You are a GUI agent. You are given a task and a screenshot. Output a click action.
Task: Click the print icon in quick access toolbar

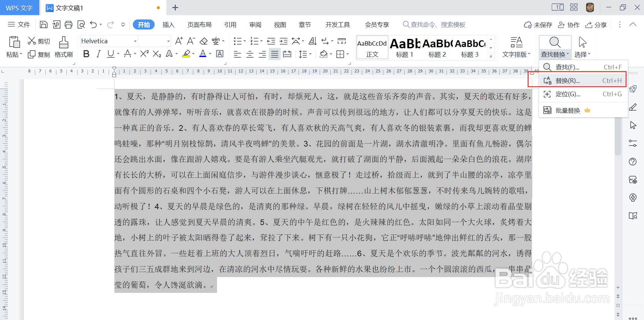(68, 24)
